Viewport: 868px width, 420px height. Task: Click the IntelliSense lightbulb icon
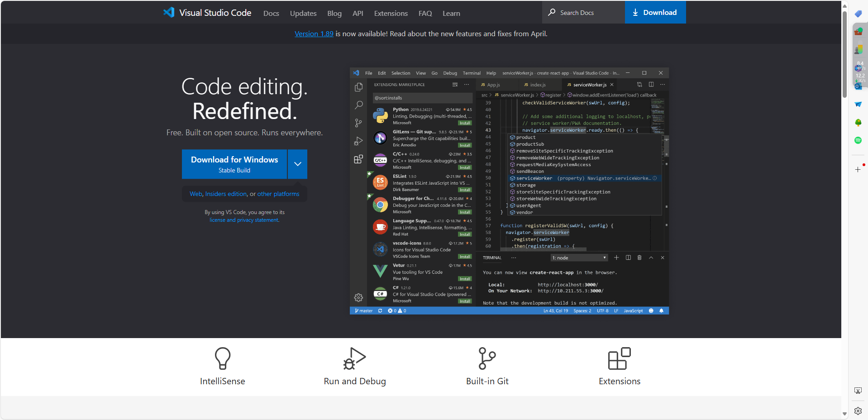223,358
